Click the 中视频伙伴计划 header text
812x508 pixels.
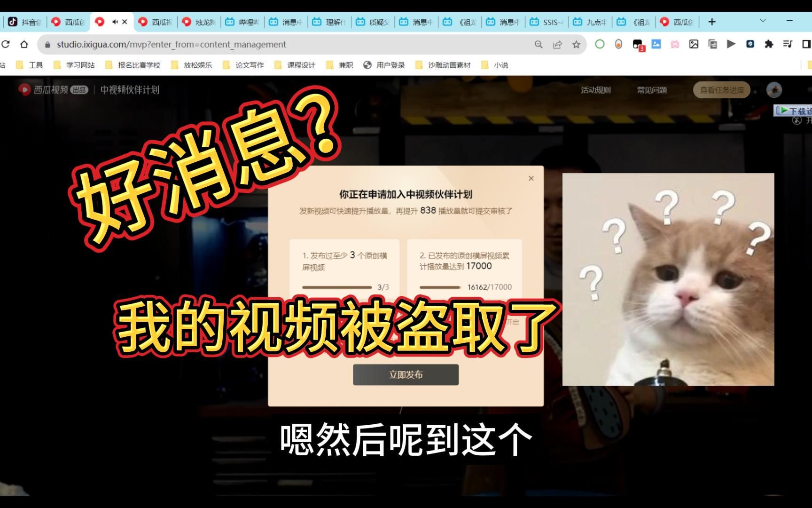(130, 90)
